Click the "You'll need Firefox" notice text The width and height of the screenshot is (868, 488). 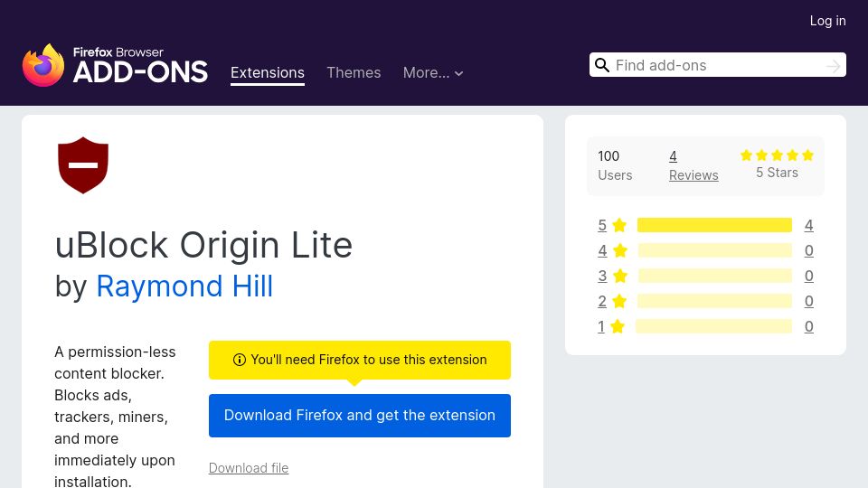tap(369, 360)
